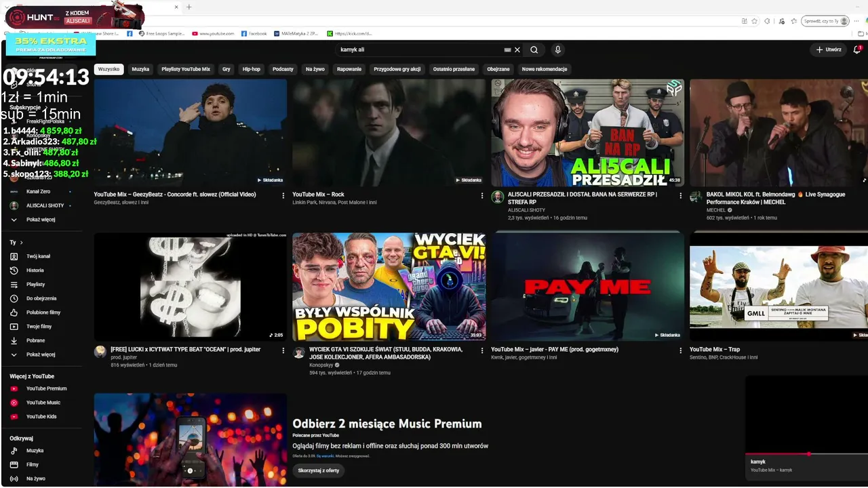
Task: Click the browser profile button in toolbar
Action: point(825,21)
